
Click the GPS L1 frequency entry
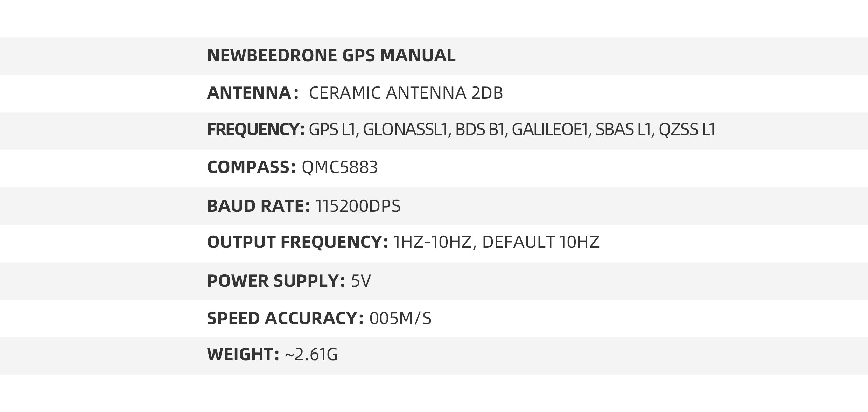coord(333,130)
